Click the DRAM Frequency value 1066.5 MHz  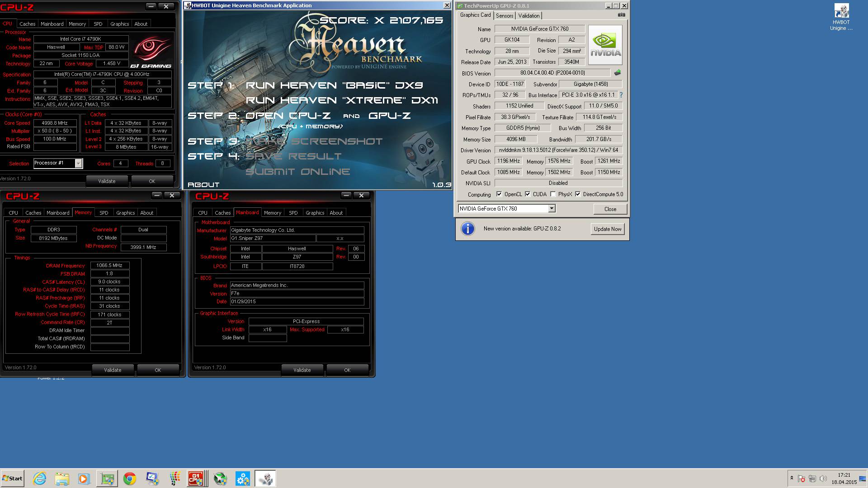pos(109,266)
